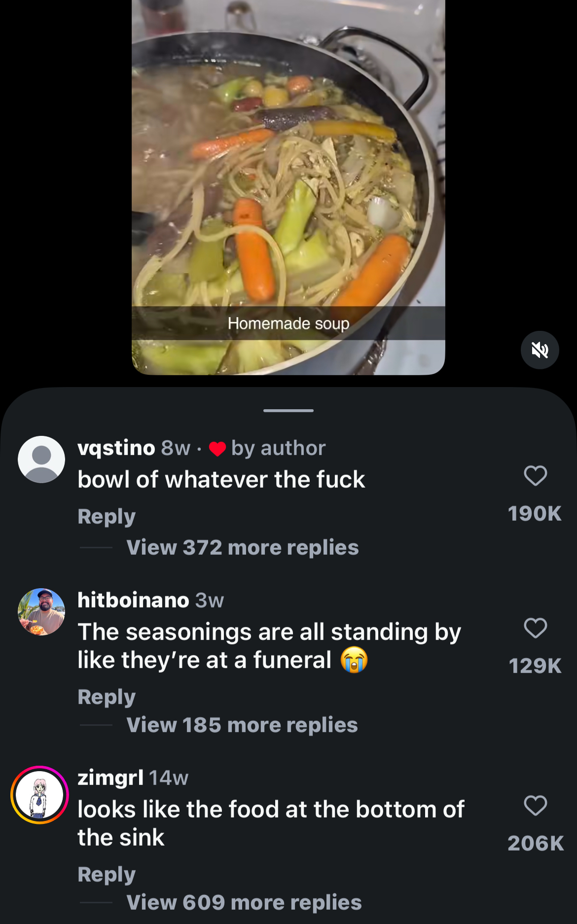This screenshot has width=577, height=924.
Task: Reply to hitboinano's comment
Action: 107,697
